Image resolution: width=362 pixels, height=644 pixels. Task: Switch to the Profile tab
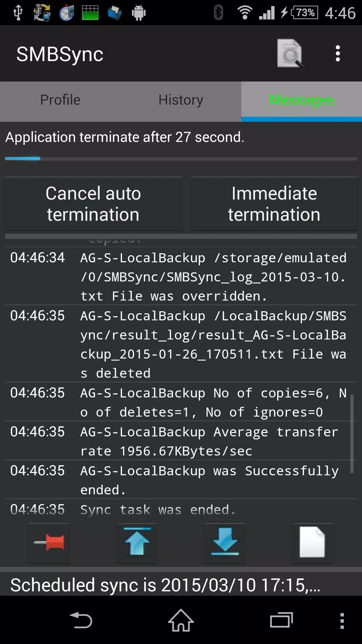click(60, 100)
